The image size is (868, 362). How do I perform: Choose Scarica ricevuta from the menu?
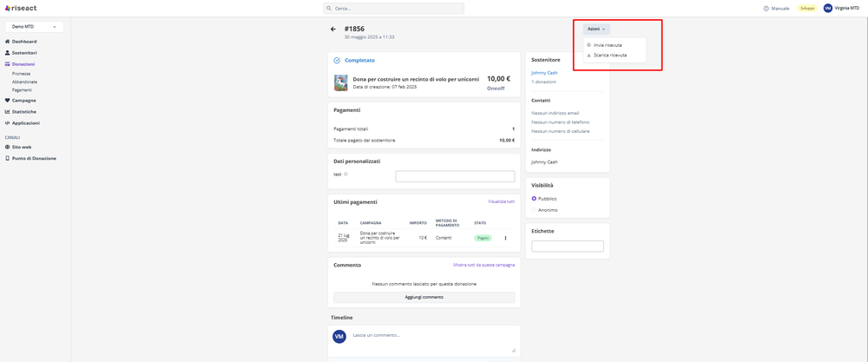[609, 56]
